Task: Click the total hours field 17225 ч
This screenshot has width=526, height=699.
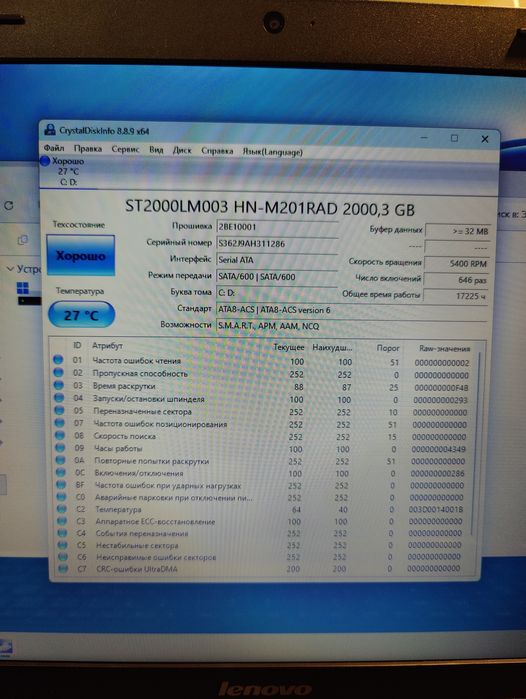Action: pos(456,296)
